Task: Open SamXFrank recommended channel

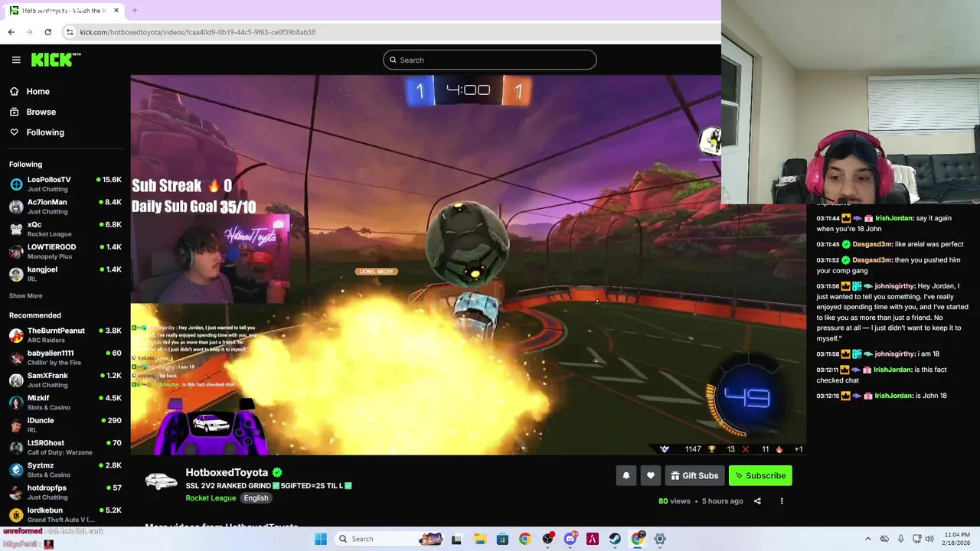Action: tap(65, 380)
